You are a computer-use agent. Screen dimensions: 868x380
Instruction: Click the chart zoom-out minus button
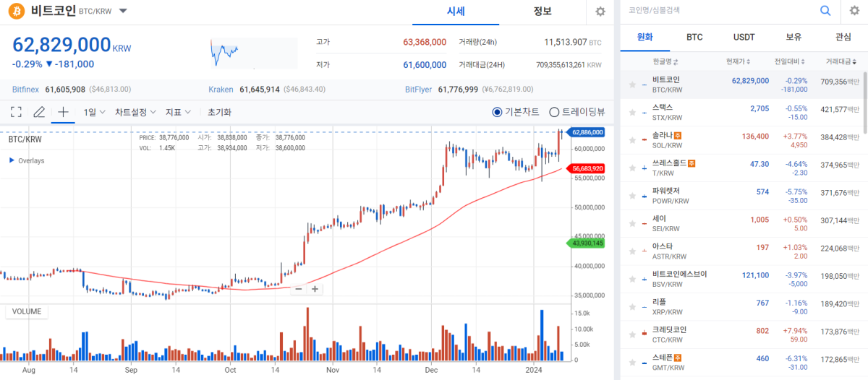pos(297,289)
